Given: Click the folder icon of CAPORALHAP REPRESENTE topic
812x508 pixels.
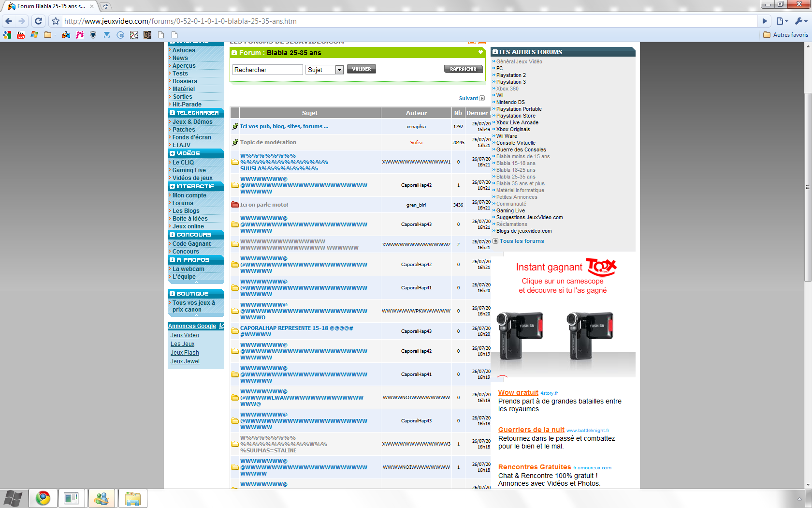Looking at the screenshot, I should point(234,331).
